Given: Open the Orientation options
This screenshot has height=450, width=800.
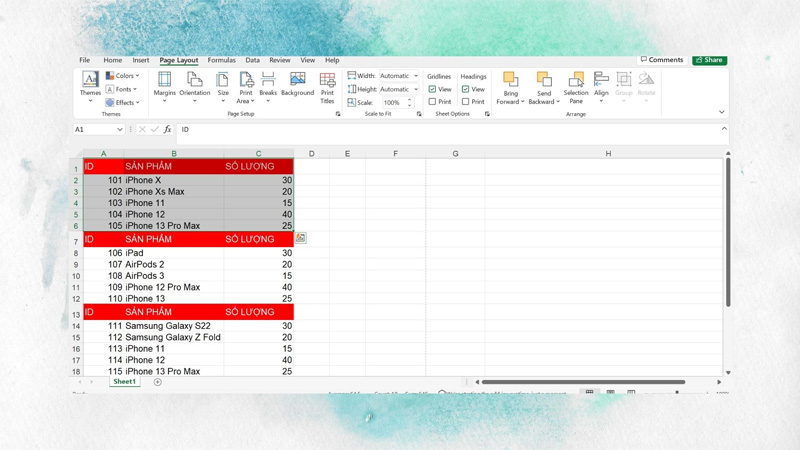Looking at the screenshot, I should (194, 87).
